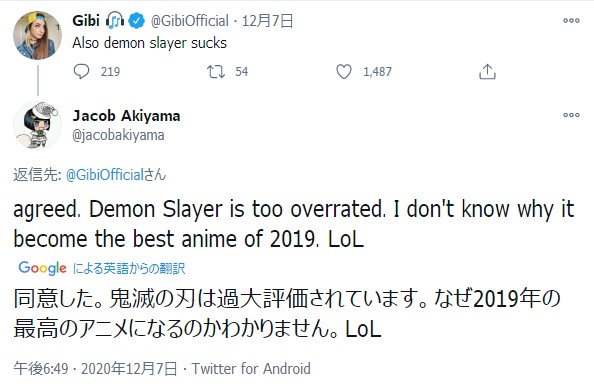Click the 1,487 likes count
Screen dimensions: 594x389
(x=377, y=72)
